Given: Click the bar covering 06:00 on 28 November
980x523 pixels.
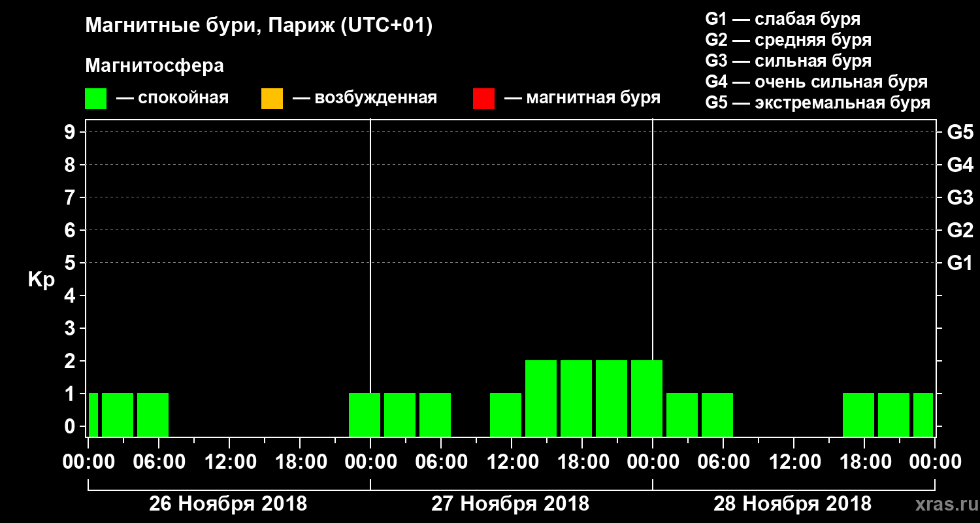Looking at the screenshot, I should [717, 414].
